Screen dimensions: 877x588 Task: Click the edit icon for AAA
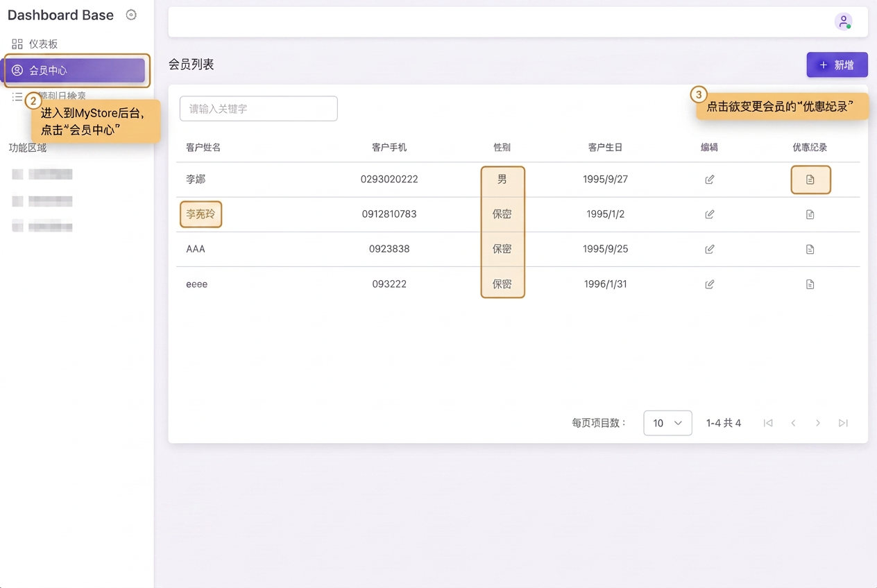click(x=709, y=249)
